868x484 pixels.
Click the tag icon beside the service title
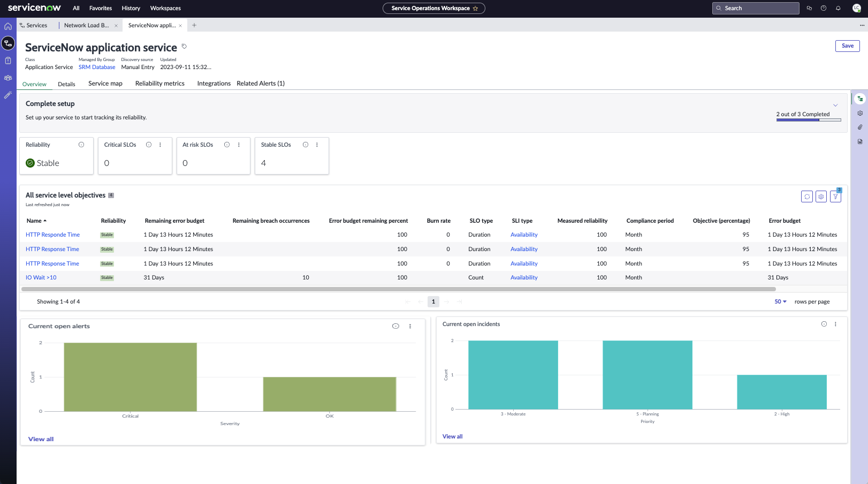(184, 47)
